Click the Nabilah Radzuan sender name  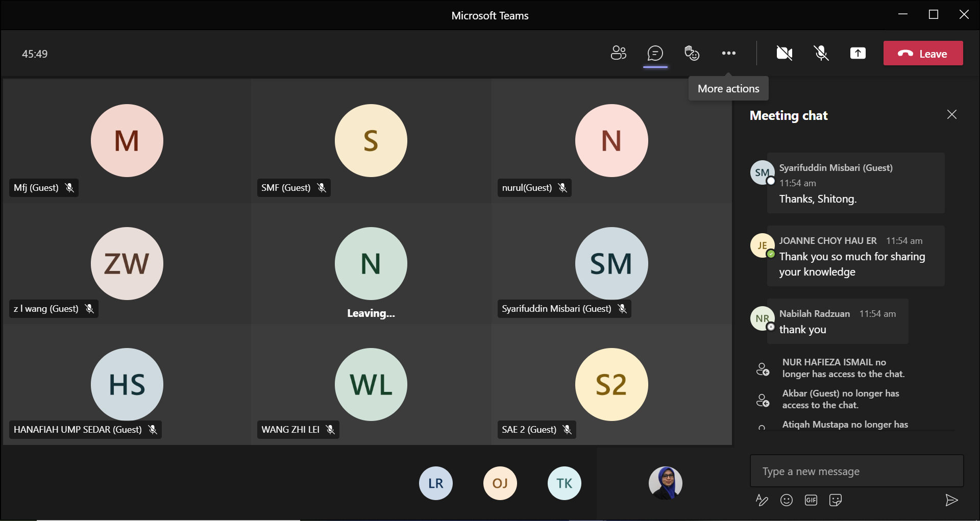[814, 313]
